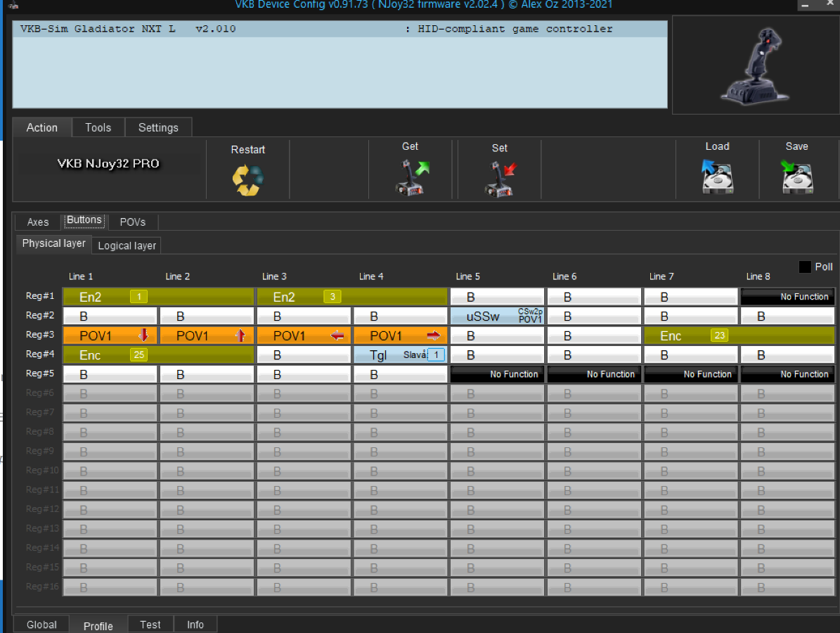
Task: Select the POV1 down arrow cell
Action: click(110, 336)
